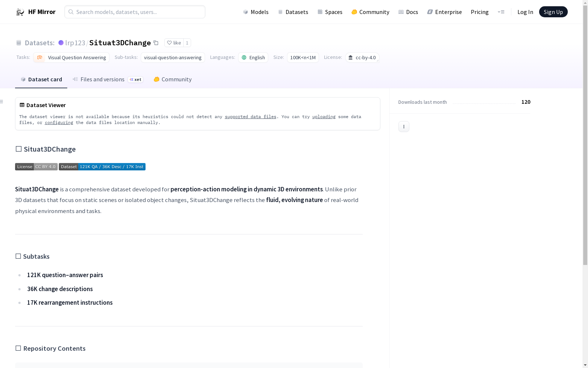
Task: Click the Repository Contents heading
Action: pos(50,348)
